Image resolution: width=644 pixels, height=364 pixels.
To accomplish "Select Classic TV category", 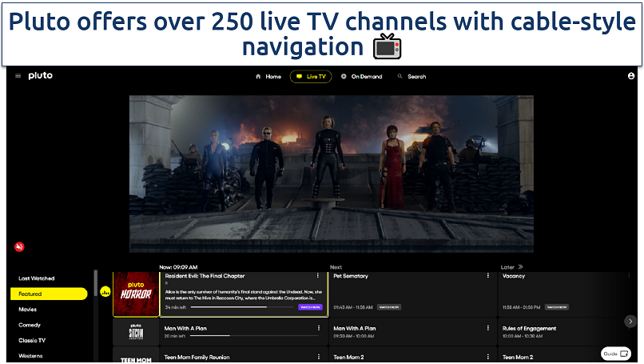I will 32,340.
